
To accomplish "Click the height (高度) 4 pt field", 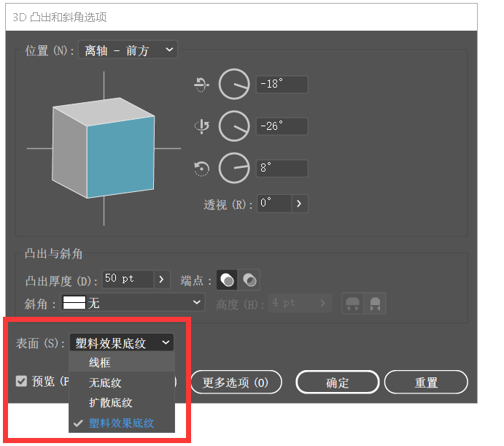I will 292,303.
